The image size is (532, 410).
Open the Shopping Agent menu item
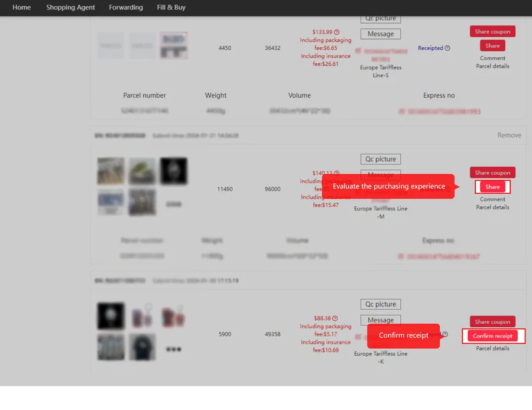click(70, 8)
